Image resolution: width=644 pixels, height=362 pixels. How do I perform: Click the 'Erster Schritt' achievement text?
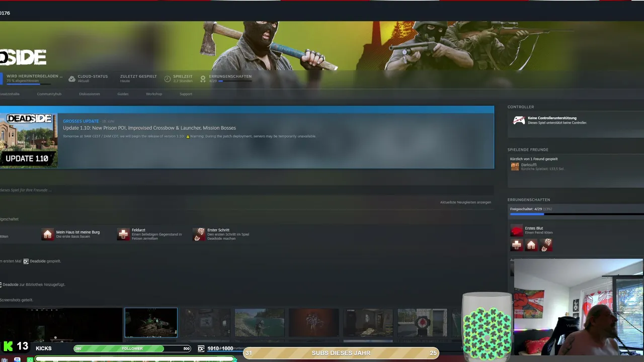[x=218, y=230]
